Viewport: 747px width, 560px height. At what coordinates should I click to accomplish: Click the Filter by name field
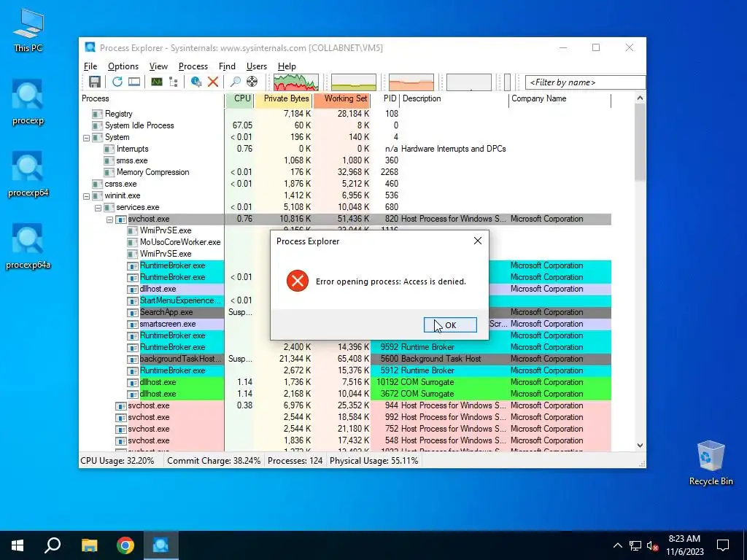click(x=585, y=82)
